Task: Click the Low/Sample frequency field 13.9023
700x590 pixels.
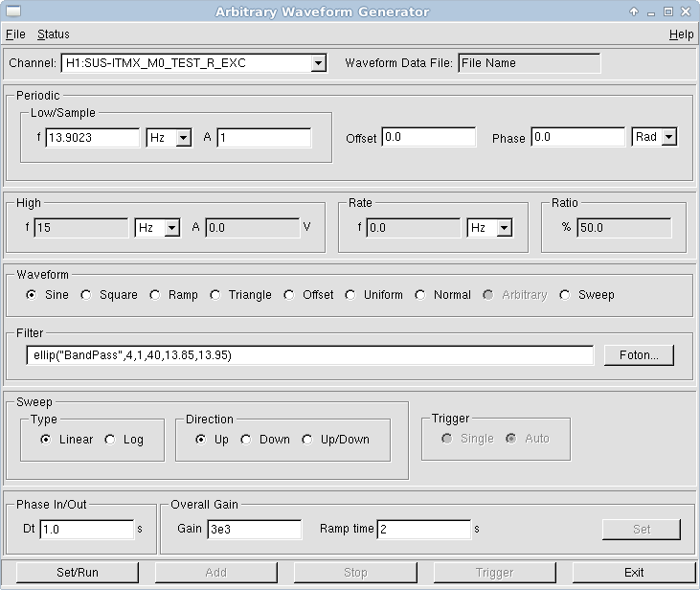Action: (93, 137)
